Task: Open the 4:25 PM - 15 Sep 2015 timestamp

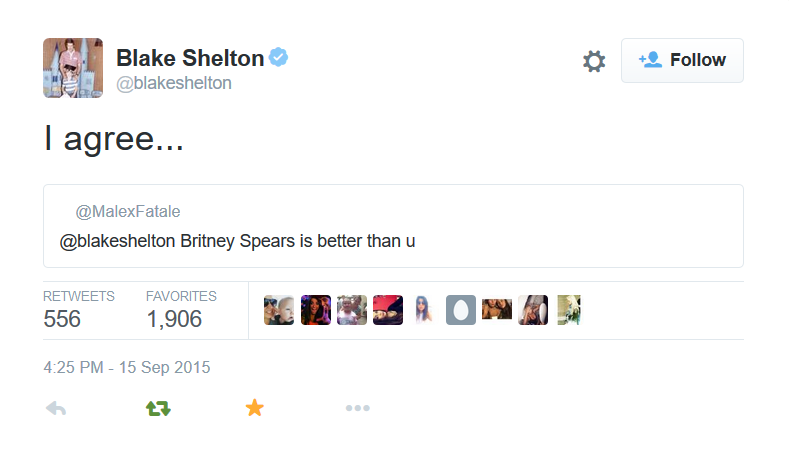Action: point(127,367)
